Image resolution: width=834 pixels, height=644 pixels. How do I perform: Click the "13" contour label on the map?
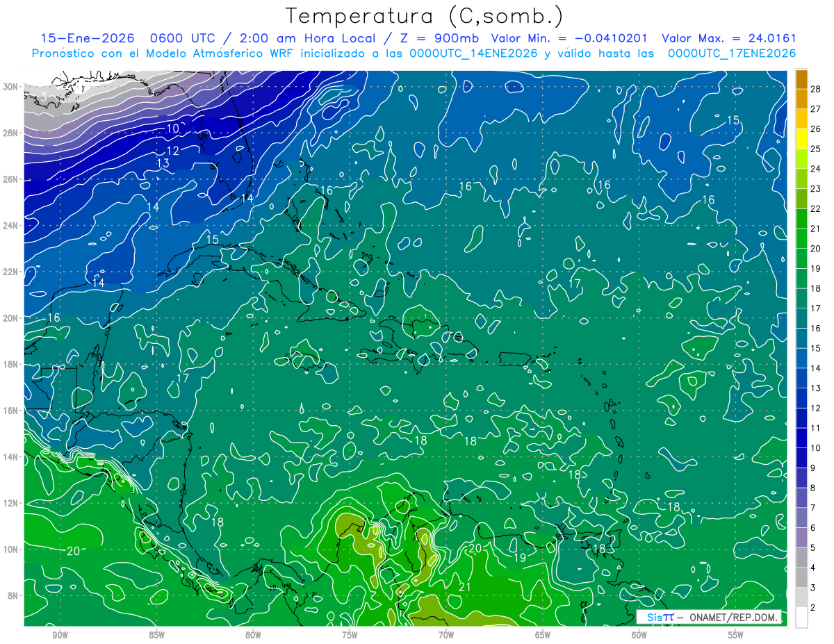(163, 163)
